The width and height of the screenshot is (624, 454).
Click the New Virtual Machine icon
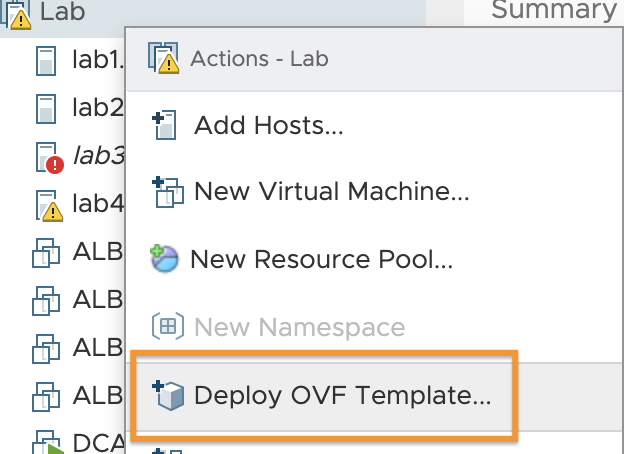[x=168, y=192]
